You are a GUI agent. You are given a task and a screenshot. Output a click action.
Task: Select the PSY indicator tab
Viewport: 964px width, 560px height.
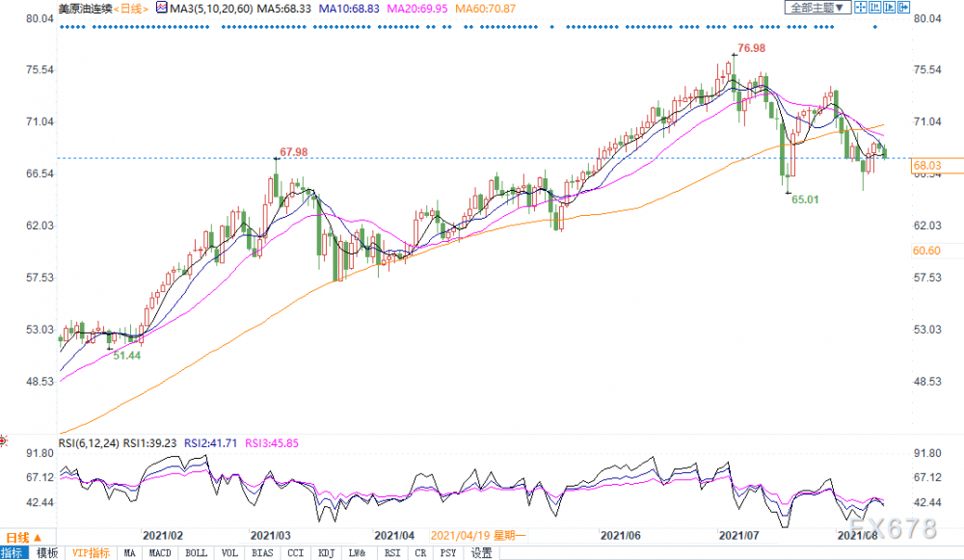448,553
